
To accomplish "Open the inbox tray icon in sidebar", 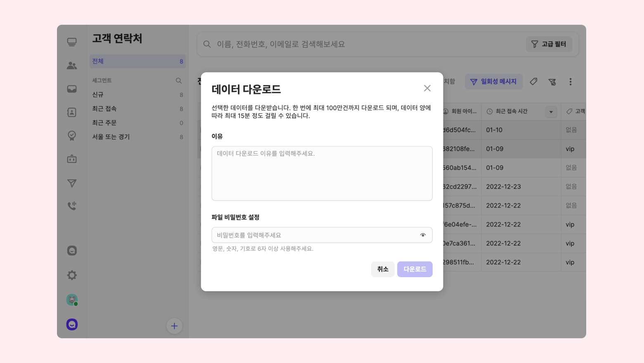I will coord(72,89).
